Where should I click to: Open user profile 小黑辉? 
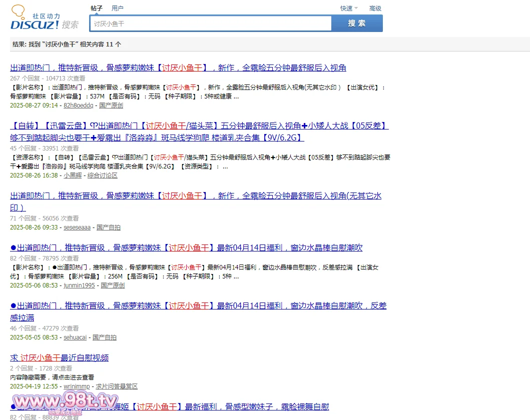73,175
